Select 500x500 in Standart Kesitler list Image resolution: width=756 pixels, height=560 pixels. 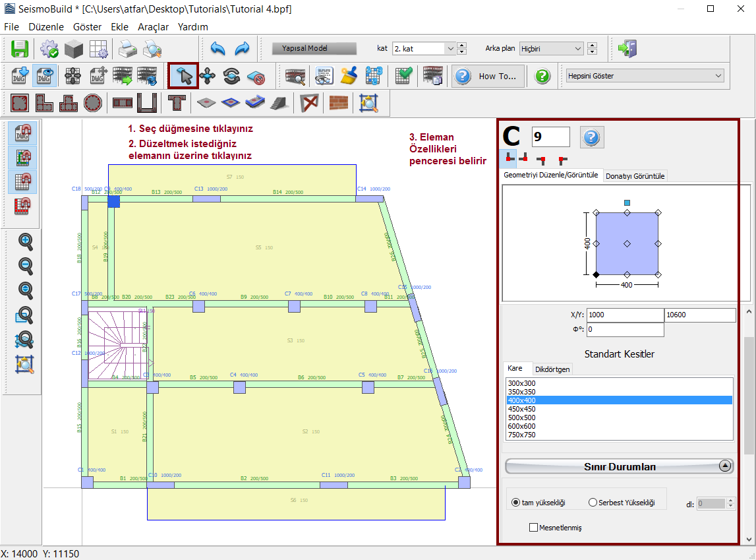[x=521, y=418]
